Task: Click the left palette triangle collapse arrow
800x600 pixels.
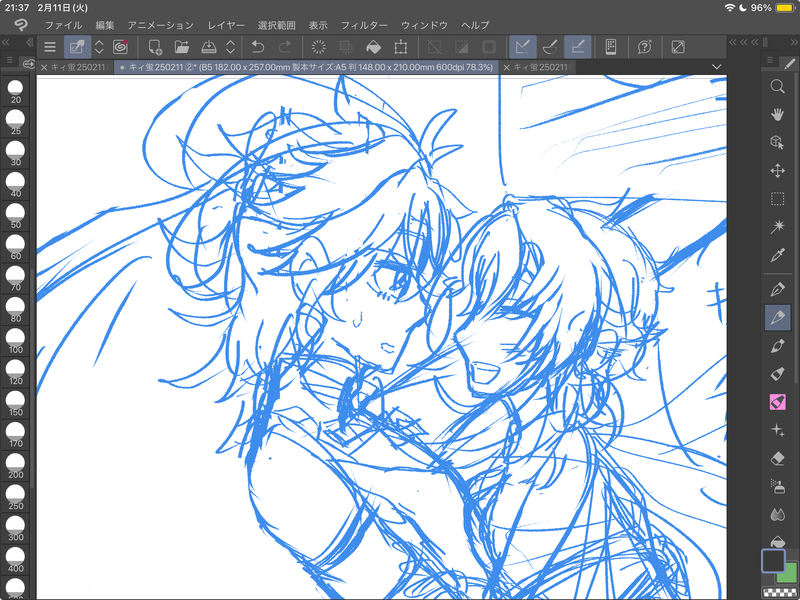Action: pyautogui.click(x=29, y=42)
